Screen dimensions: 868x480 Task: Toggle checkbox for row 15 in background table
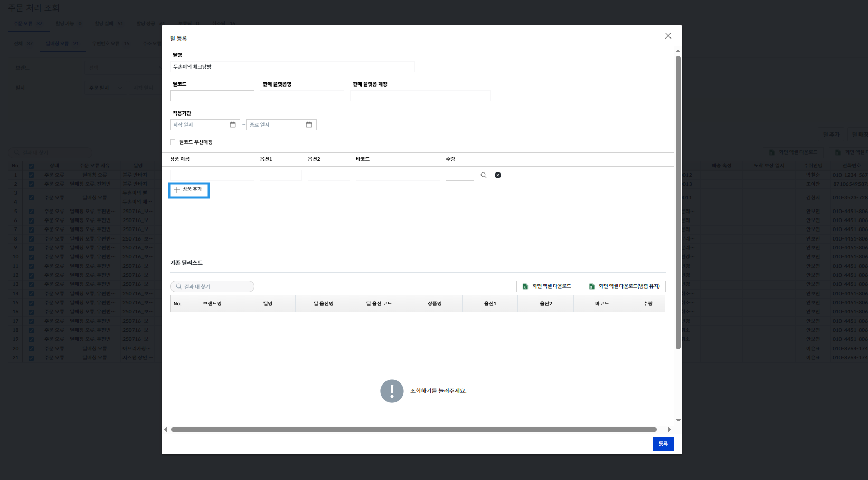31,303
